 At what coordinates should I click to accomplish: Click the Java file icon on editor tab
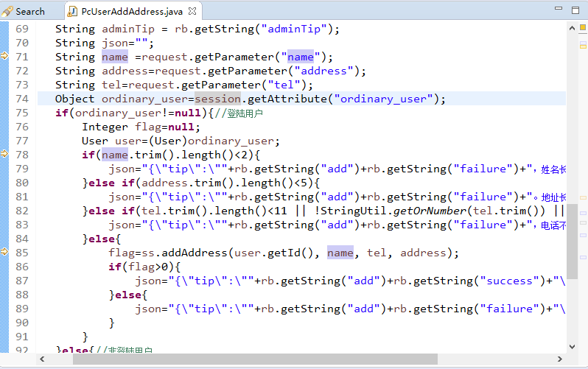72,12
